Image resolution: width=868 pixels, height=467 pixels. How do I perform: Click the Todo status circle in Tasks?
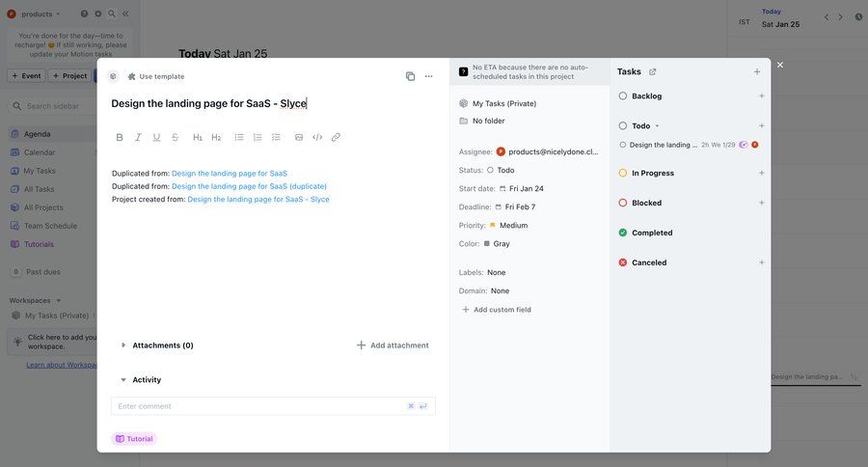623,125
